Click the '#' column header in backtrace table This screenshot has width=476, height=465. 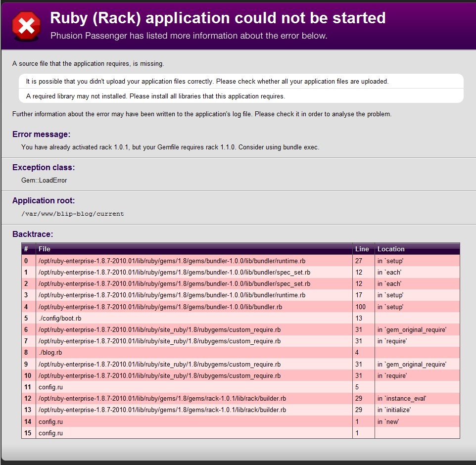point(26,249)
